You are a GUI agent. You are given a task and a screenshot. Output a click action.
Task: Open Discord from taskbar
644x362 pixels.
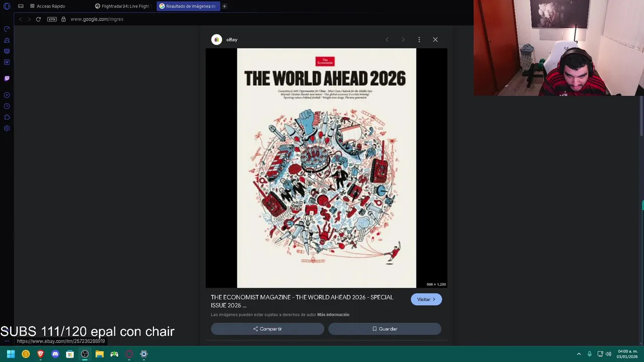(55, 354)
